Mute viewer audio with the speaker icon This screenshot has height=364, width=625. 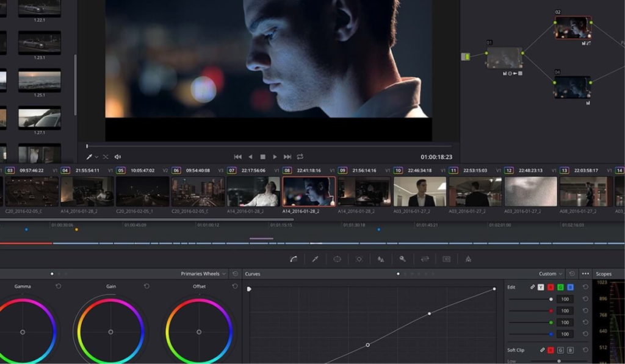coord(118,157)
